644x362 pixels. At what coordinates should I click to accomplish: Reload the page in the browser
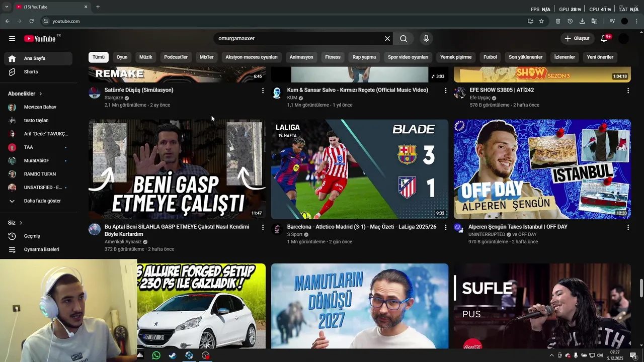point(31,21)
